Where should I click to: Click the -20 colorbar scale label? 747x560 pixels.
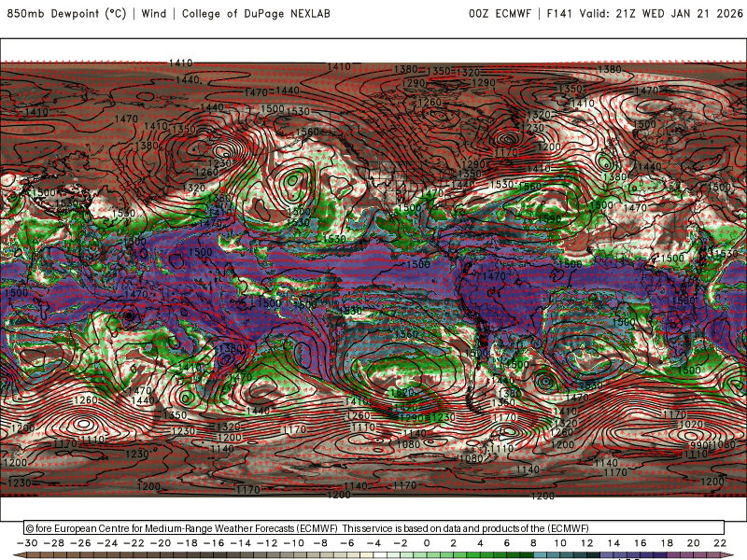point(161,543)
